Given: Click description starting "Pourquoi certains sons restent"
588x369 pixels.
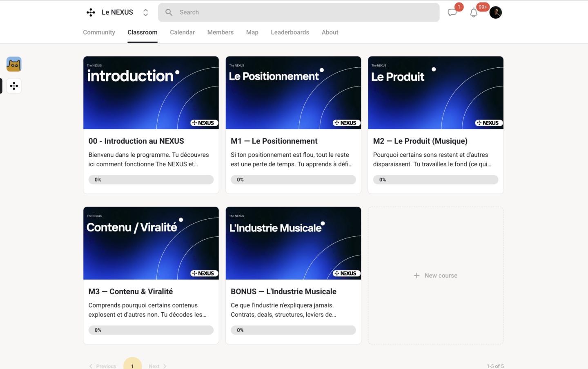Looking at the screenshot, I should 432,159.
